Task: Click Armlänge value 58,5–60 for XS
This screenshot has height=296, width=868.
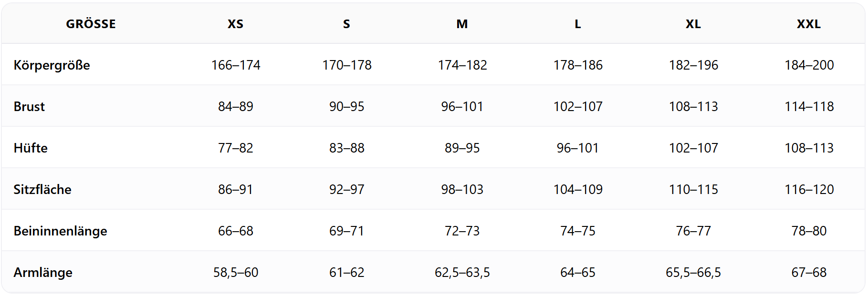Action: click(x=236, y=273)
